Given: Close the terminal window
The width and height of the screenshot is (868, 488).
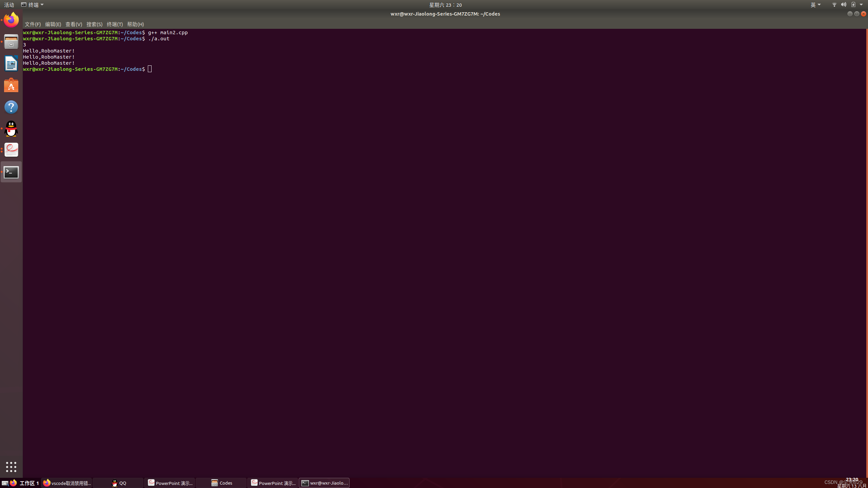Looking at the screenshot, I should [864, 14].
